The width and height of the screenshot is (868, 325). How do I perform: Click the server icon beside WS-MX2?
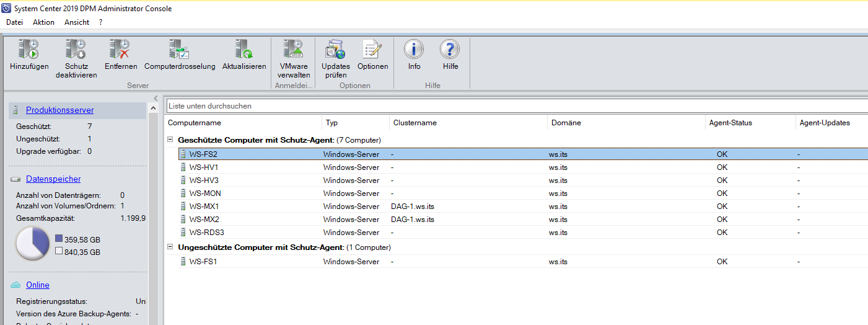point(183,219)
